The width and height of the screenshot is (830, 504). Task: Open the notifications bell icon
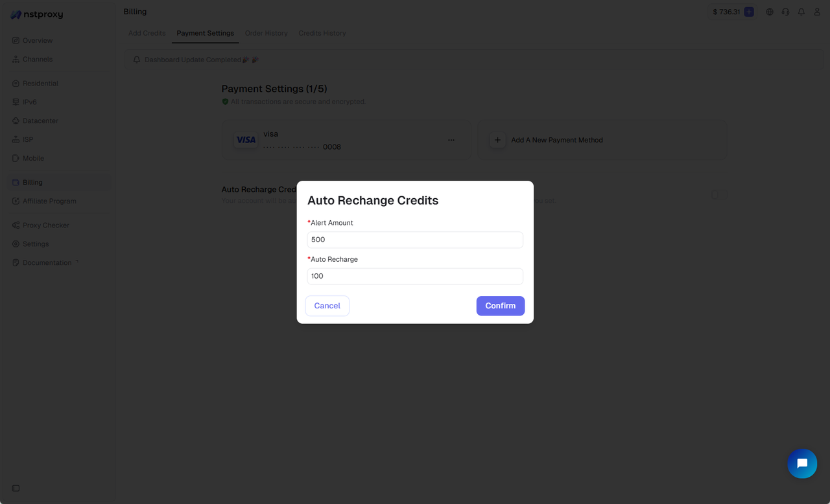pos(801,12)
